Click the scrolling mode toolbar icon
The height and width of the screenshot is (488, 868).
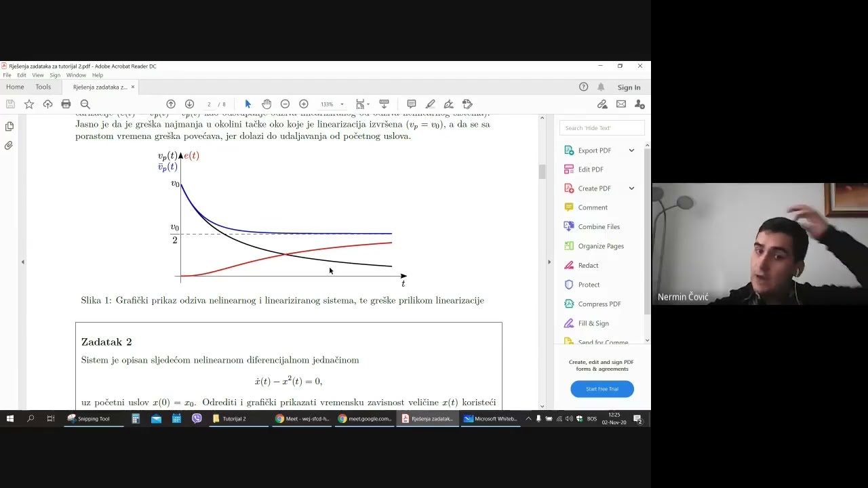click(x=384, y=104)
